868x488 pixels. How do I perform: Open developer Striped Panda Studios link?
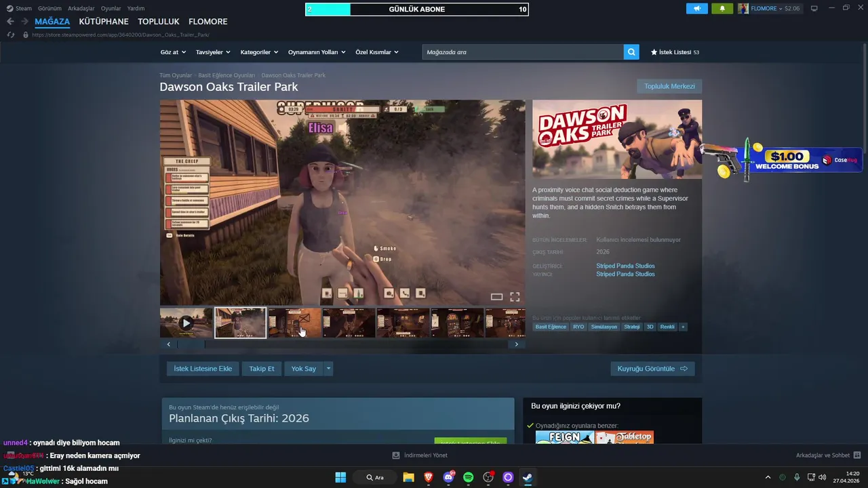(x=625, y=266)
